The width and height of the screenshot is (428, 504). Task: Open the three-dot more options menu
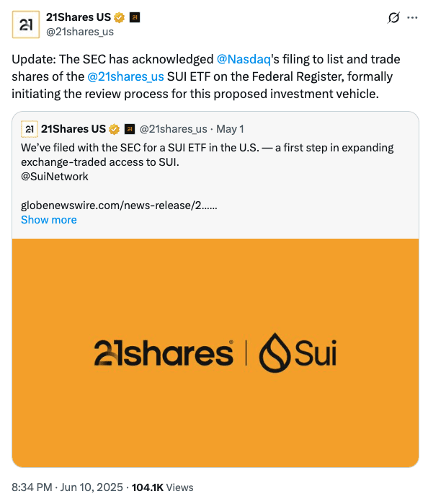[412, 18]
